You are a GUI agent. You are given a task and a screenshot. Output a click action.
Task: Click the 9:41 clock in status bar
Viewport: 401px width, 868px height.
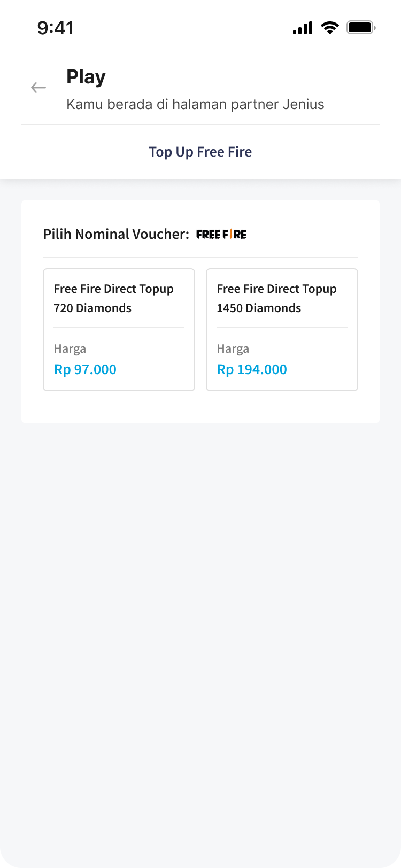point(56,28)
